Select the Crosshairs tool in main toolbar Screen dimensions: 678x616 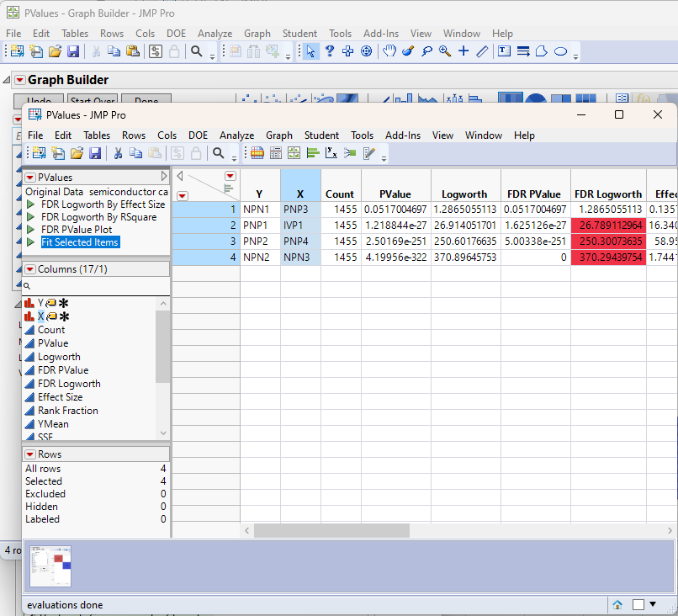(x=463, y=51)
